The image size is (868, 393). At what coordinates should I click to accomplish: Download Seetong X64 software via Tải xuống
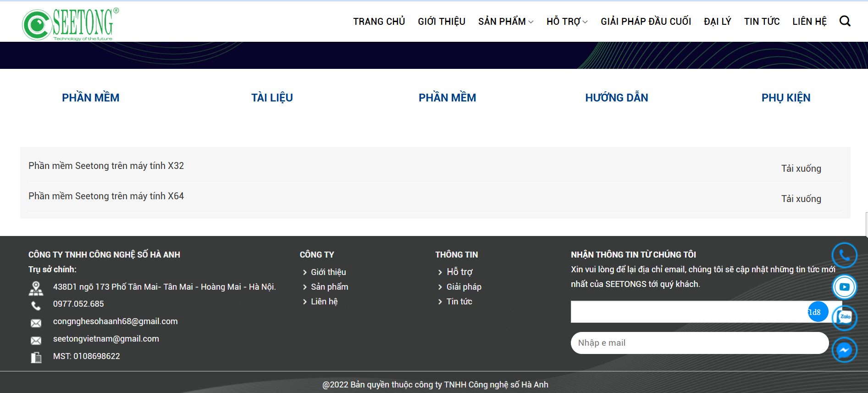point(801,199)
